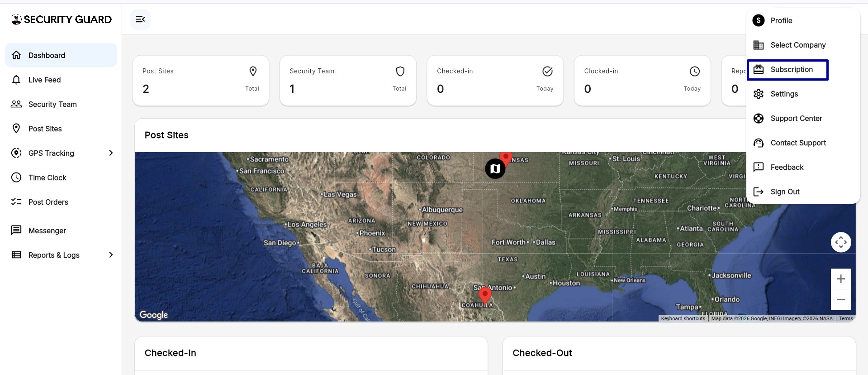Choose Contact Support in account menu
This screenshot has width=868, height=375.
tap(803, 143)
